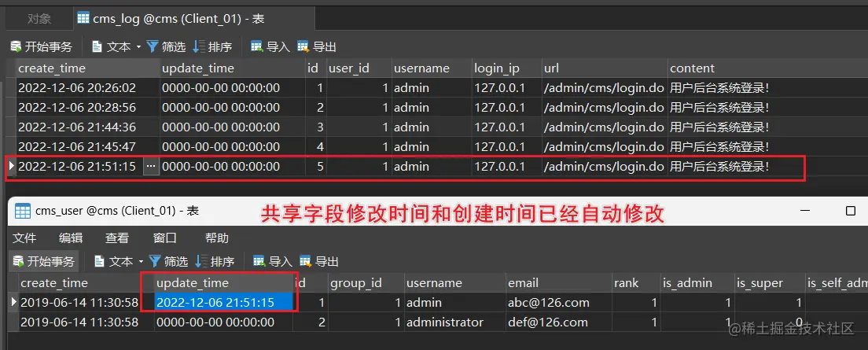This screenshot has height=350, width=868.
Task: Select cell 2022-12-06 20:28:56 in cms_log
Action: tap(87, 108)
